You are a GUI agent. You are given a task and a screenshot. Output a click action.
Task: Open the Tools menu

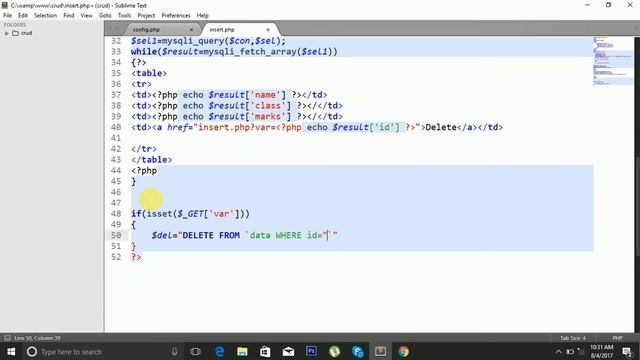[124, 16]
